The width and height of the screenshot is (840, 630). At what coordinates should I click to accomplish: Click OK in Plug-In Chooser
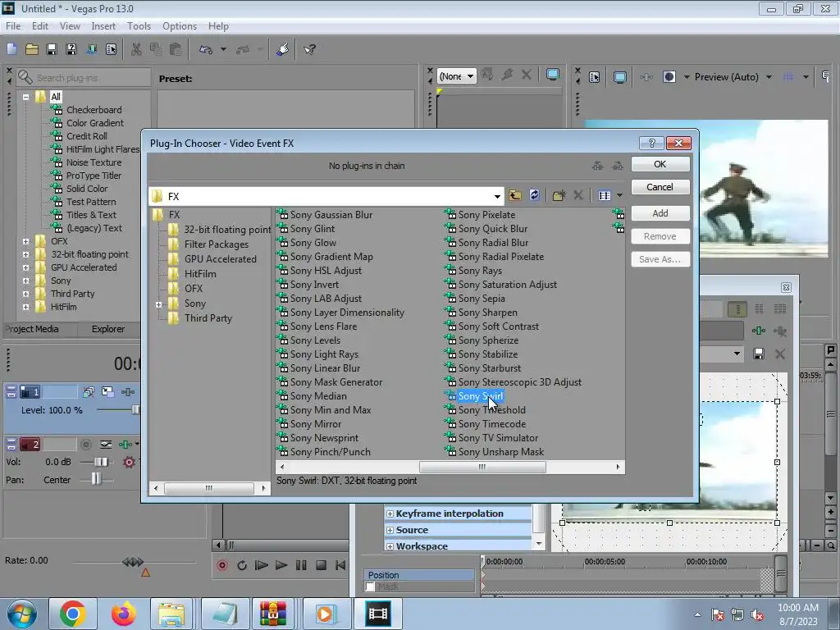[660, 164]
